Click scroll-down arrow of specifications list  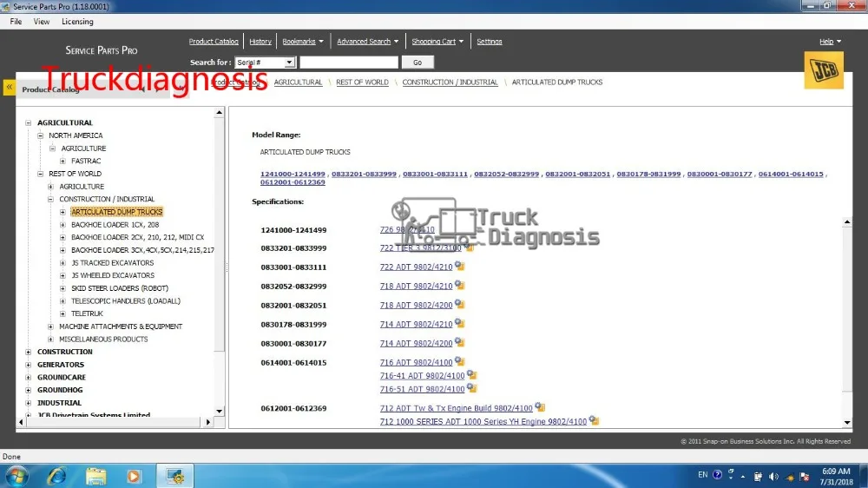click(847, 422)
